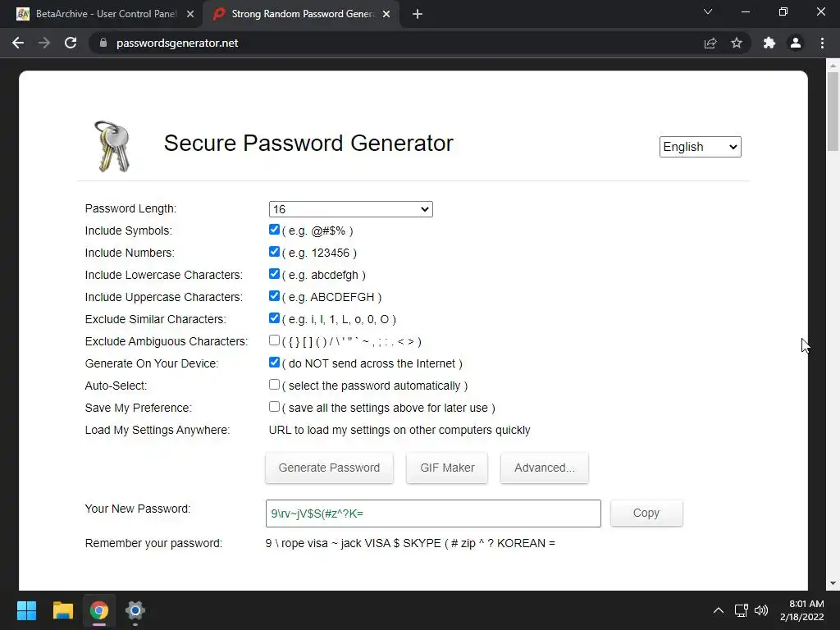Open the Windows Start menu
840x630 pixels.
[26, 610]
